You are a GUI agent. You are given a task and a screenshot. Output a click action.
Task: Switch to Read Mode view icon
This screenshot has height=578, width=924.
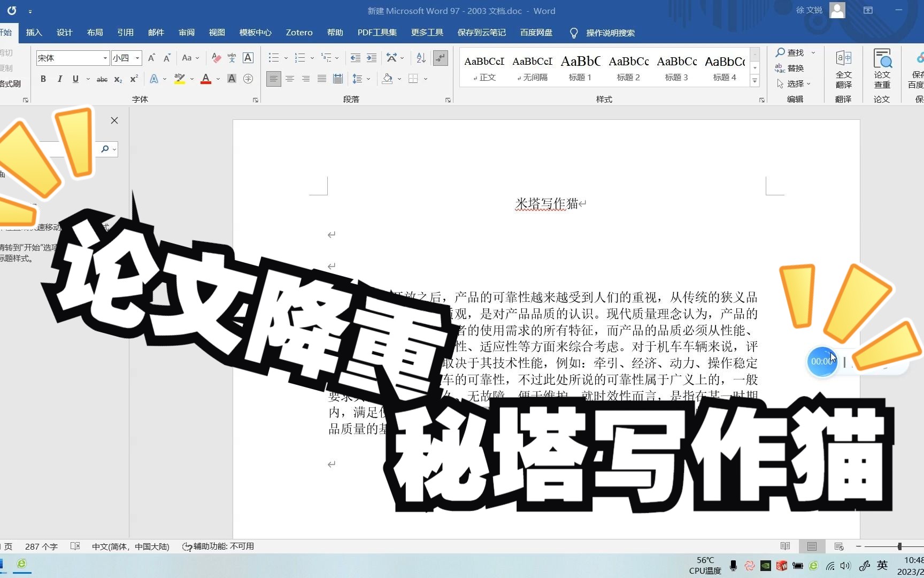pos(785,546)
